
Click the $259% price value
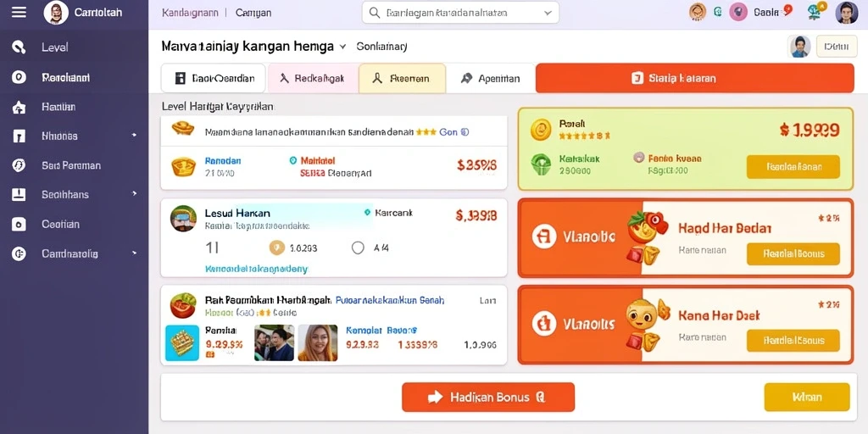[x=476, y=165]
